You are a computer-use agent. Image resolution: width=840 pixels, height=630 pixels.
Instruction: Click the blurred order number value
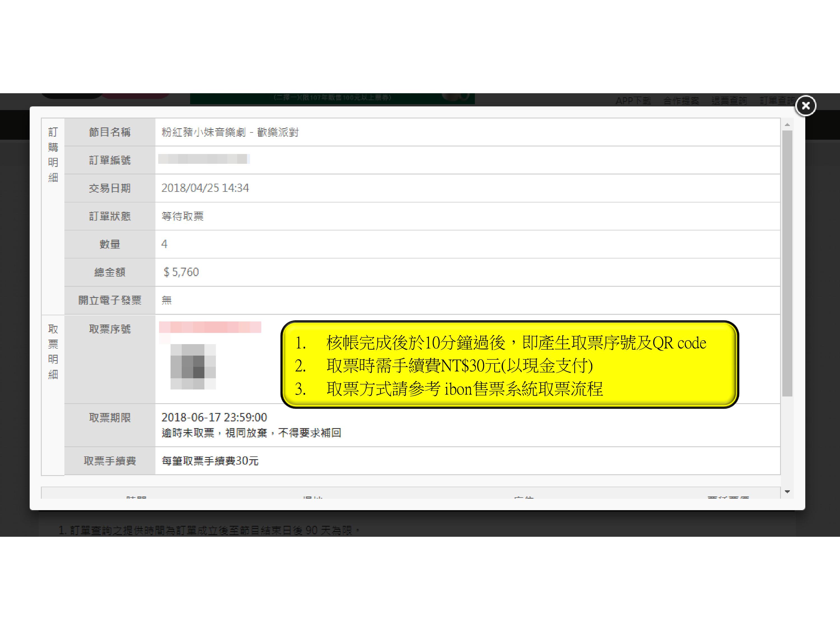point(204,159)
